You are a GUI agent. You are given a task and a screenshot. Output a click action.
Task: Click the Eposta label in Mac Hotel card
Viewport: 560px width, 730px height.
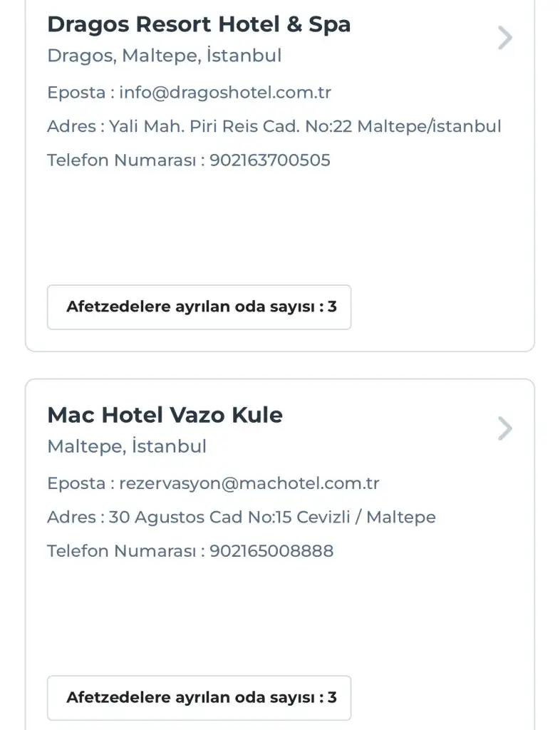(x=75, y=483)
